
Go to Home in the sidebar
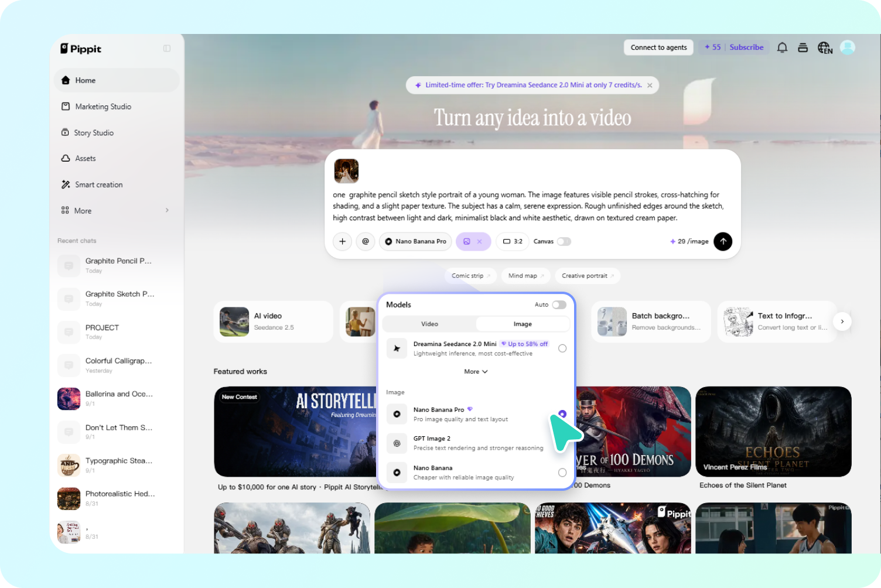(x=117, y=80)
